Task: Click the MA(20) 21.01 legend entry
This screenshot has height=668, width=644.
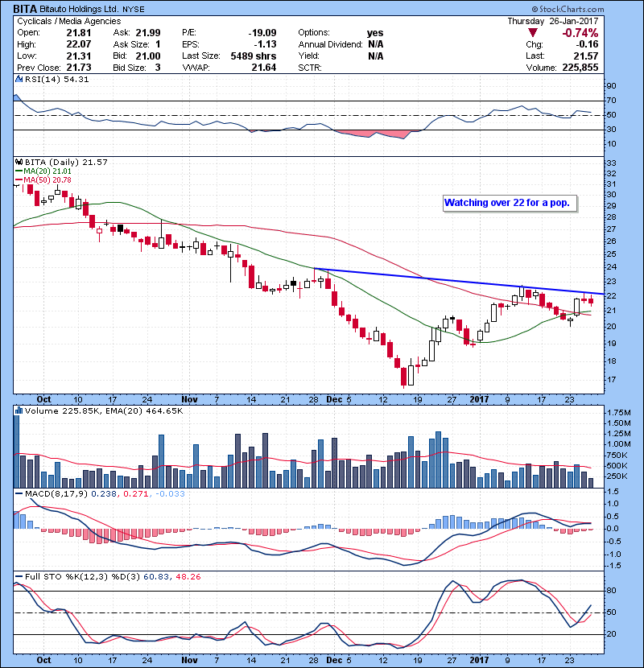Action: click(x=47, y=171)
